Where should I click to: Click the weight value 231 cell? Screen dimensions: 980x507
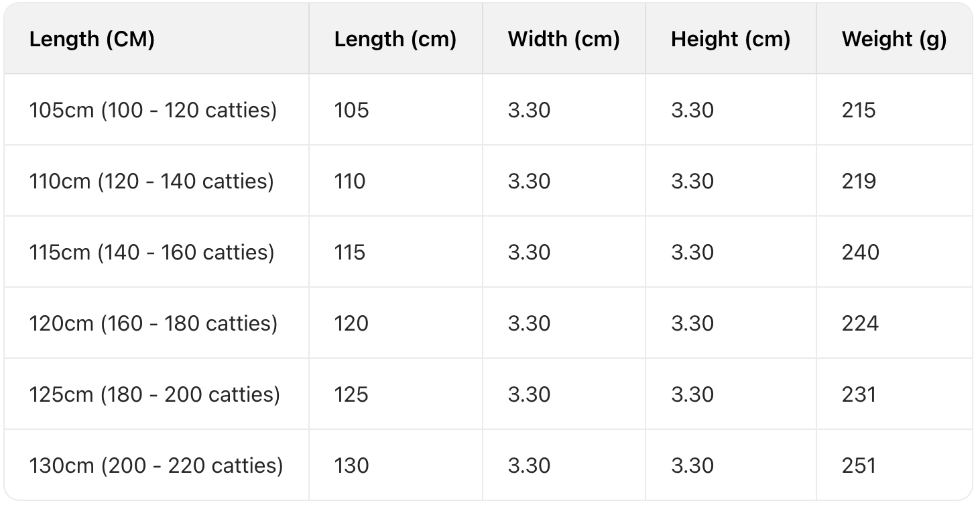(x=859, y=394)
